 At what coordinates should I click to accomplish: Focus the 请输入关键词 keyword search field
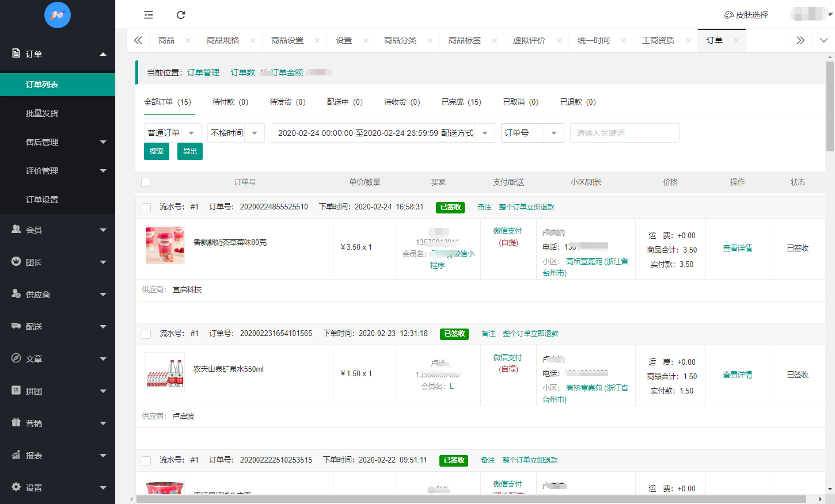[x=625, y=133]
